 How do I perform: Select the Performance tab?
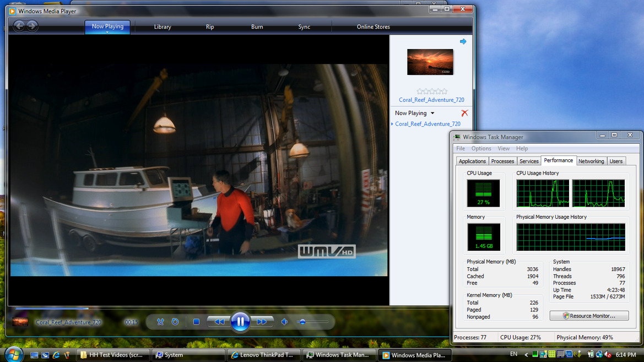click(x=559, y=160)
